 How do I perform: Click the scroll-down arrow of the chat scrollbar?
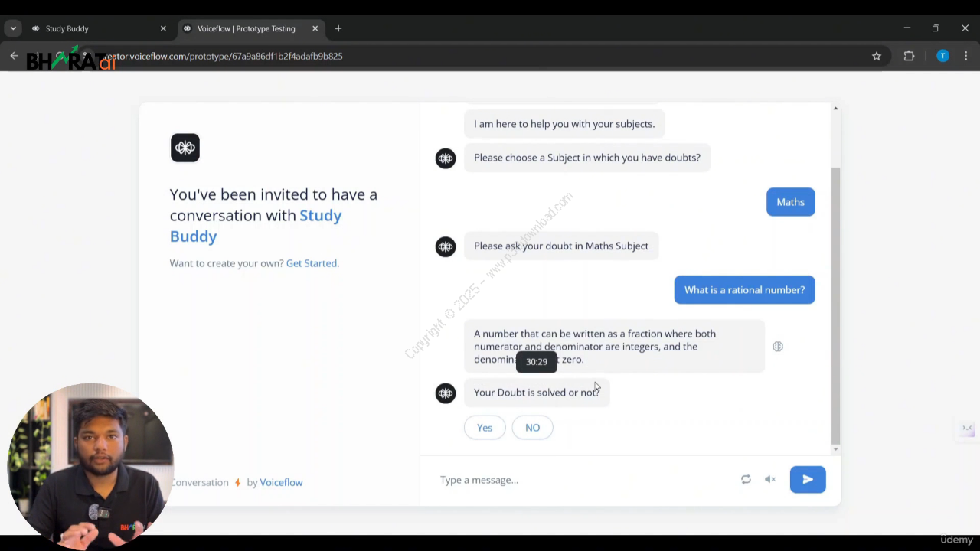coord(835,449)
